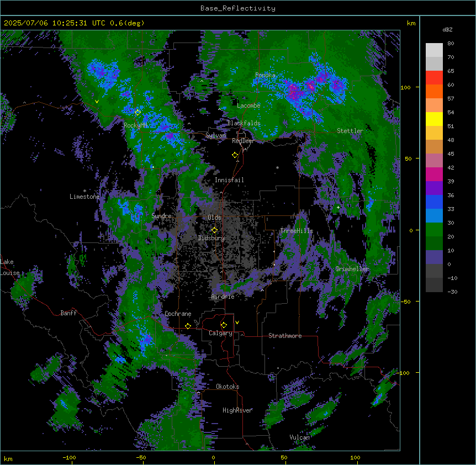Click the Olds label
Image resolution: width=476 pixels, height=465 pixels.
click(214, 218)
